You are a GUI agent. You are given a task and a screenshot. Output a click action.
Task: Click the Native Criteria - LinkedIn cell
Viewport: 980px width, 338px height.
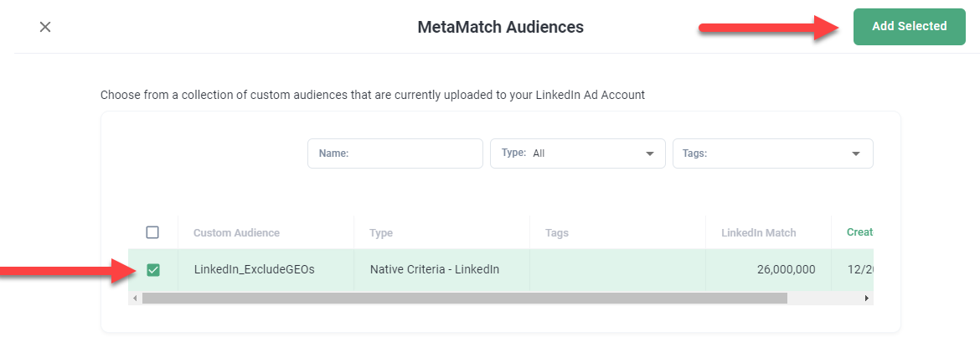point(434,269)
